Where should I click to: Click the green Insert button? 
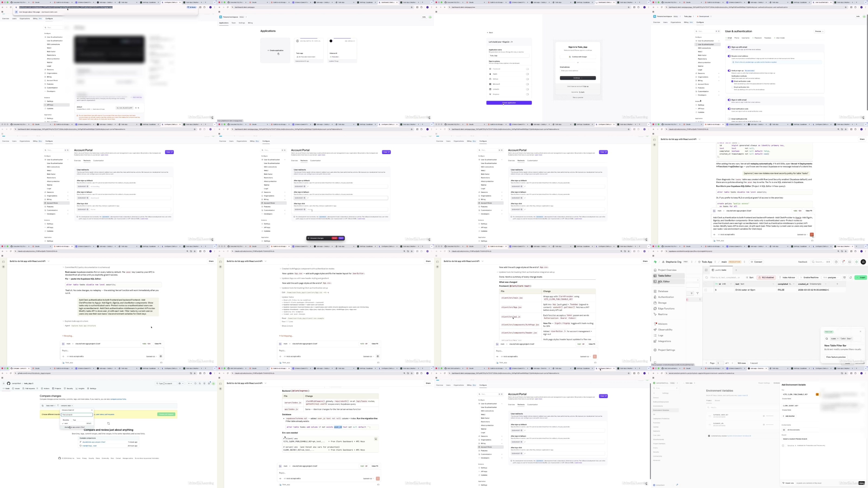[861, 278]
